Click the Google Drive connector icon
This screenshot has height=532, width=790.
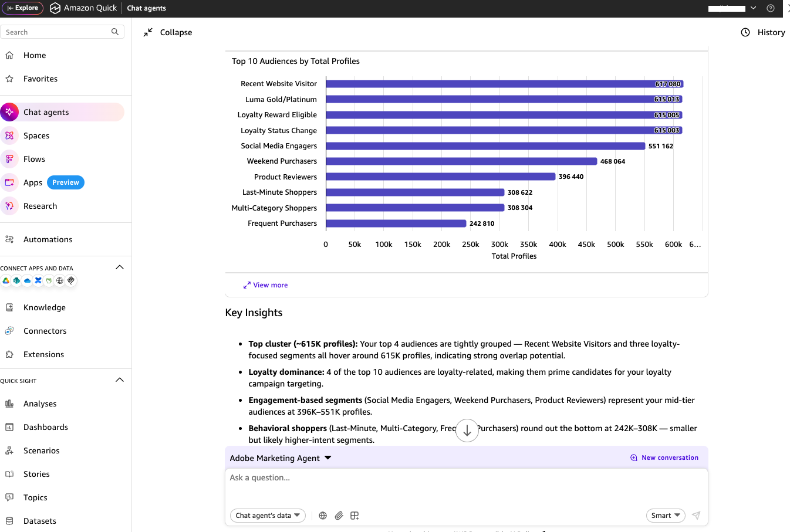[6, 280]
